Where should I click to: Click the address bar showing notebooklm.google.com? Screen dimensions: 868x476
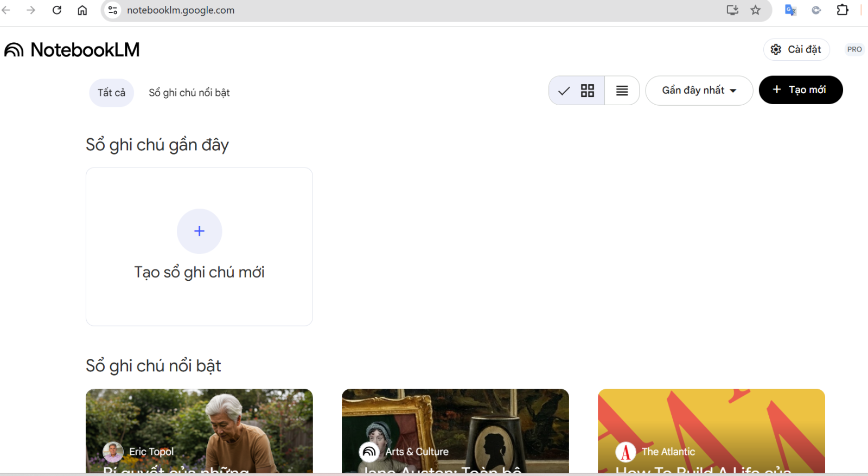380,10
